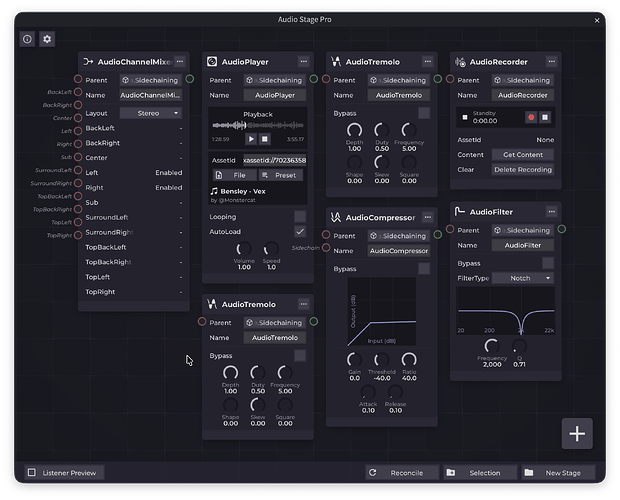Image resolution: width=620 pixels, height=500 pixels.
Task: Stop recording in AudioRecorder
Action: tap(545, 117)
